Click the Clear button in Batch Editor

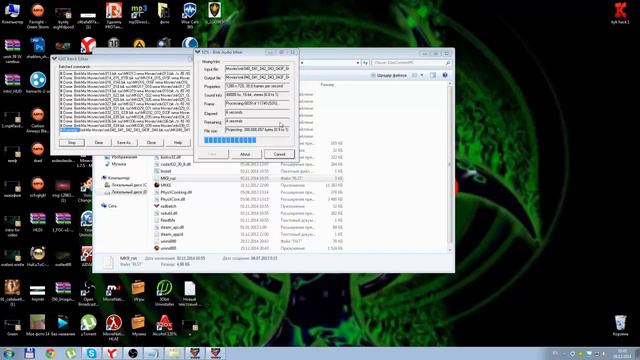[98, 142]
